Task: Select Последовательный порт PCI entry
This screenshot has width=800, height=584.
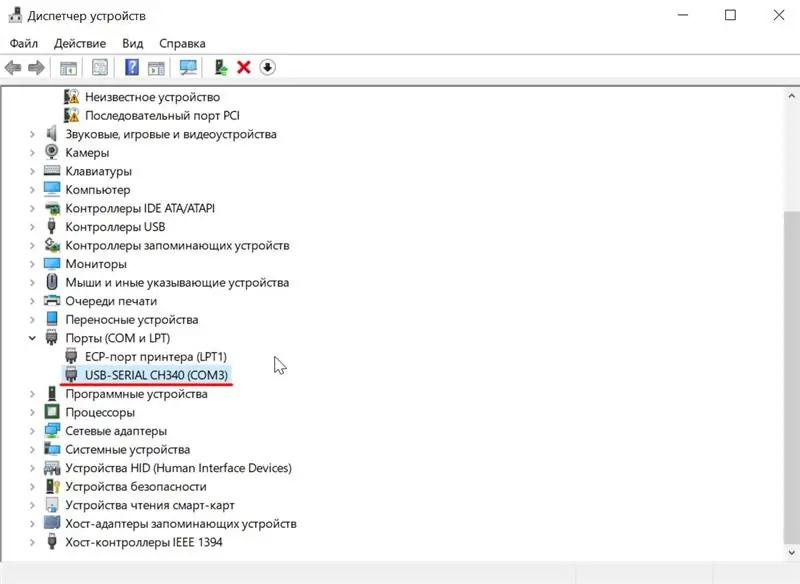Action: point(162,115)
